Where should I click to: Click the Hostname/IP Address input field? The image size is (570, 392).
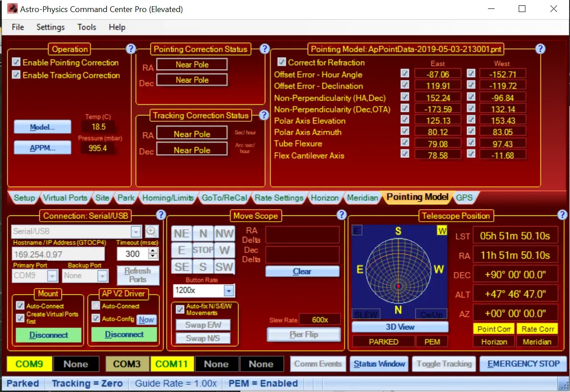58,254
